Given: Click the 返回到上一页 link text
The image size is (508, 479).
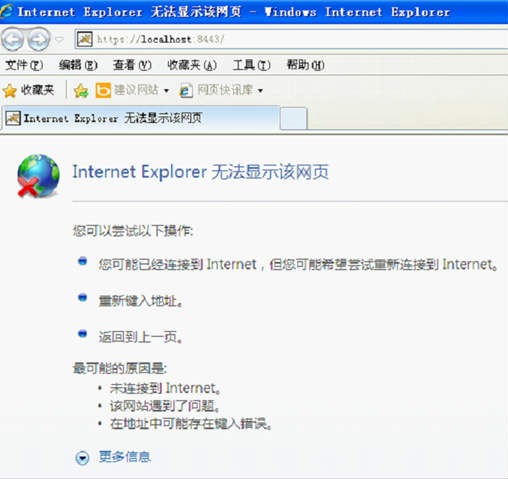Looking at the screenshot, I should coord(141,337).
